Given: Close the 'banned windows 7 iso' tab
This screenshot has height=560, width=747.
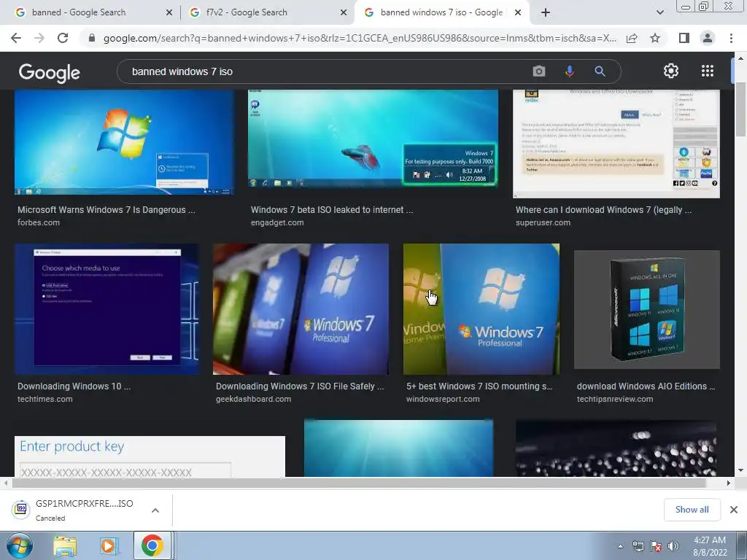Looking at the screenshot, I should [518, 13].
